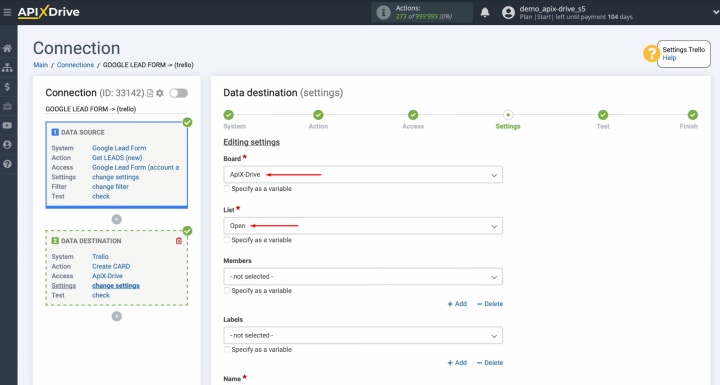Viewport: 720px width, 385px height.
Task: Open the connections sitemap sidebar icon
Action: click(x=7, y=68)
